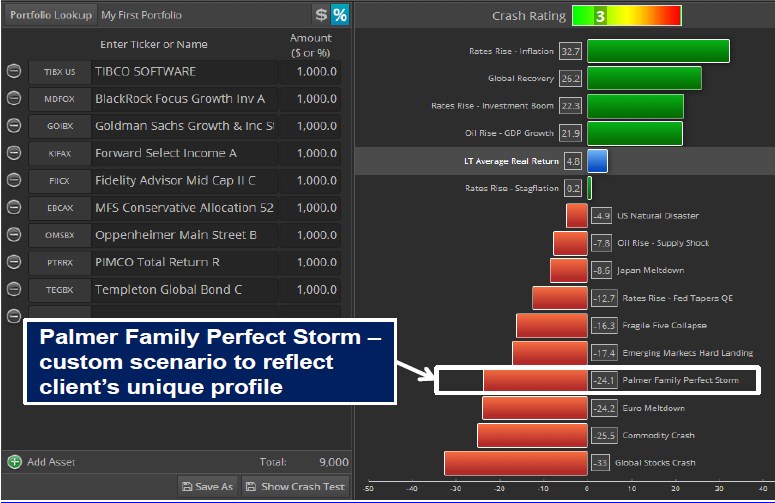Click the TIBX US ticker field
Screen dimensions: 775x503
[53, 72]
